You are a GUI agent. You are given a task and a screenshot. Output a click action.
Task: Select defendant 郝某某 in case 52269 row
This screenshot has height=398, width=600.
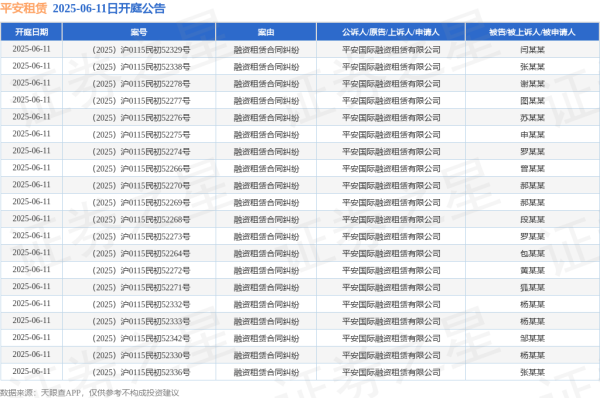pos(532,202)
